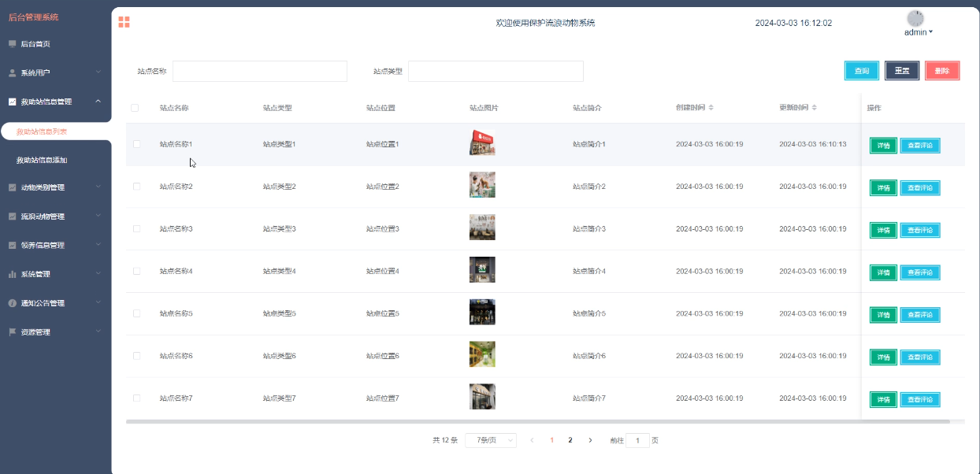Check the checkbox for 站点名称6 row

point(137,356)
